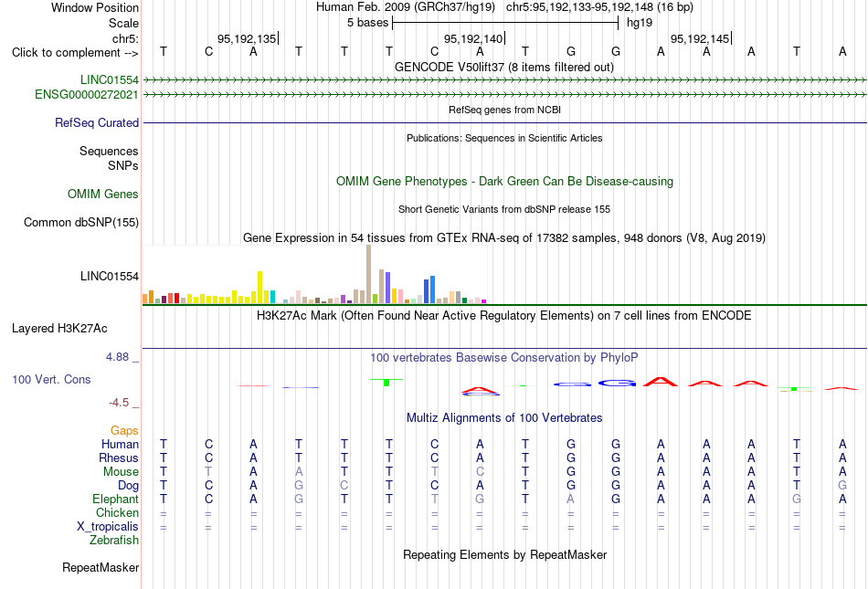
Task: Open 'Repeating Elements by RepeatMasker' title
Action: [x=504, y=554]
